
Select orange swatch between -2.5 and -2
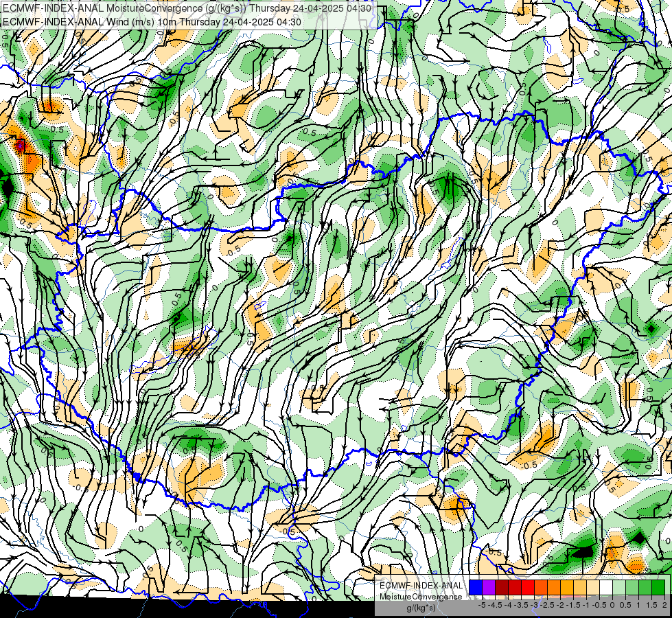(x=554, y=587)
